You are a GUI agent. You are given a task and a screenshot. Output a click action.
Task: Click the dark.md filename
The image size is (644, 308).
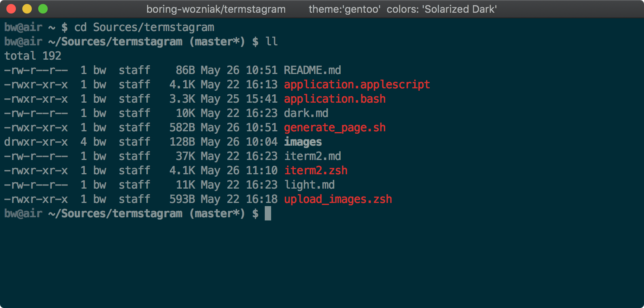pyautogui.click(x=306, y=113)
